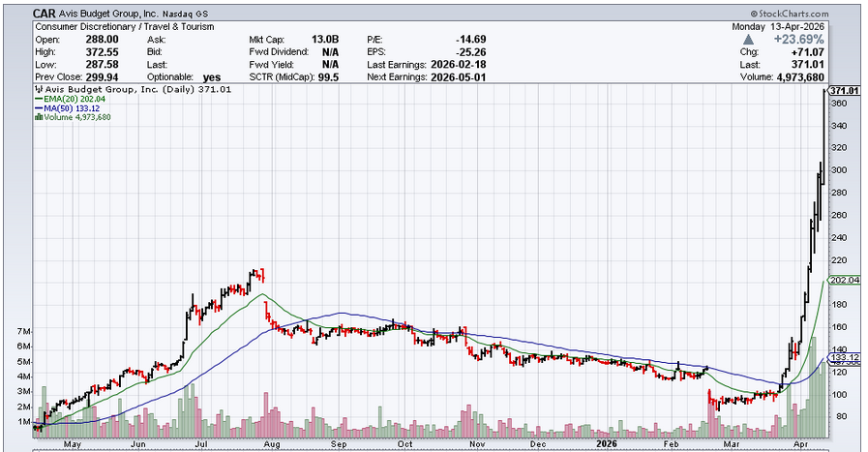Open the StockCharts.com attribution link
Screen dimensions: 868x452
[790, 14]
